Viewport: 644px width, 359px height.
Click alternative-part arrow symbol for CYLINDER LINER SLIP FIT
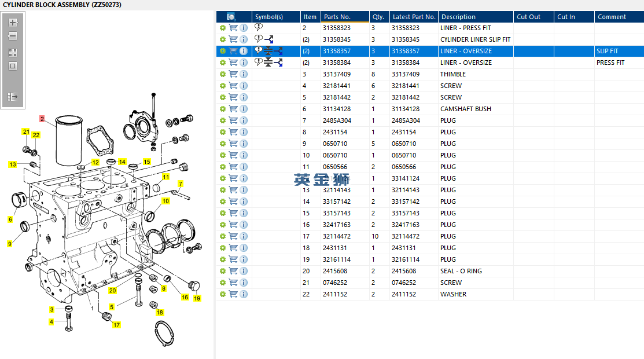[269, 39]
